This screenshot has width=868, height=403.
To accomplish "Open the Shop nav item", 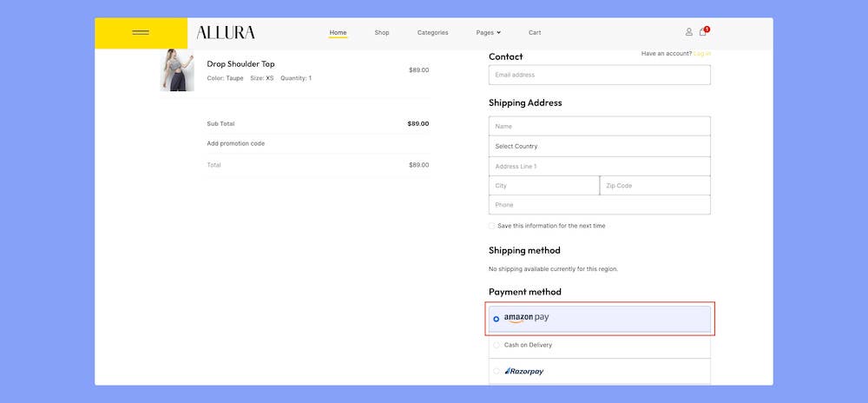I will 382,33.
